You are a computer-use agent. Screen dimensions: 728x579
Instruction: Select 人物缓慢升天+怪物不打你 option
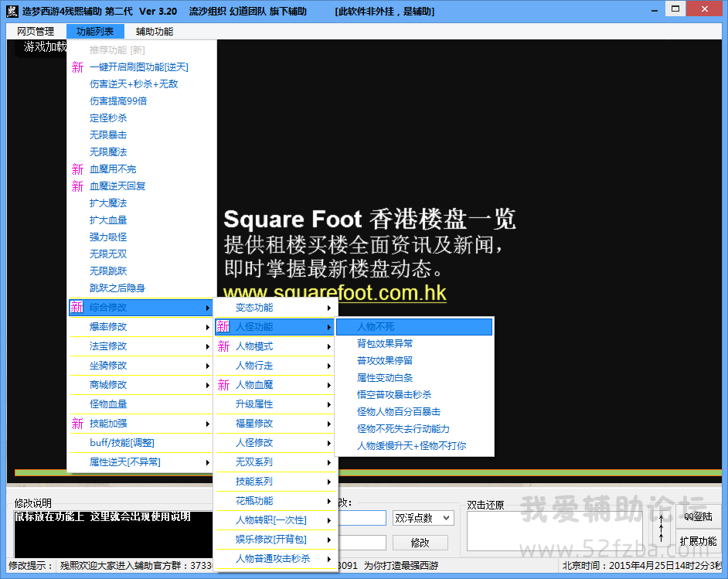pos(414,446)
